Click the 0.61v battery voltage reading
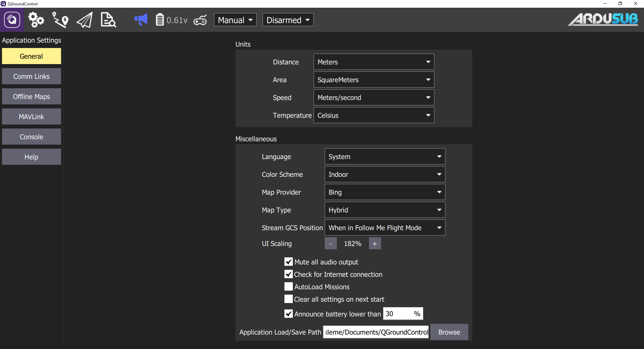 pyautogui.click(x=177, y=20)
